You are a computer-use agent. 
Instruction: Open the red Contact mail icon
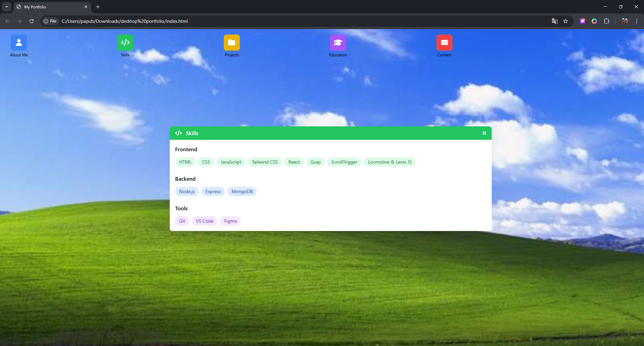coord(444,43)
